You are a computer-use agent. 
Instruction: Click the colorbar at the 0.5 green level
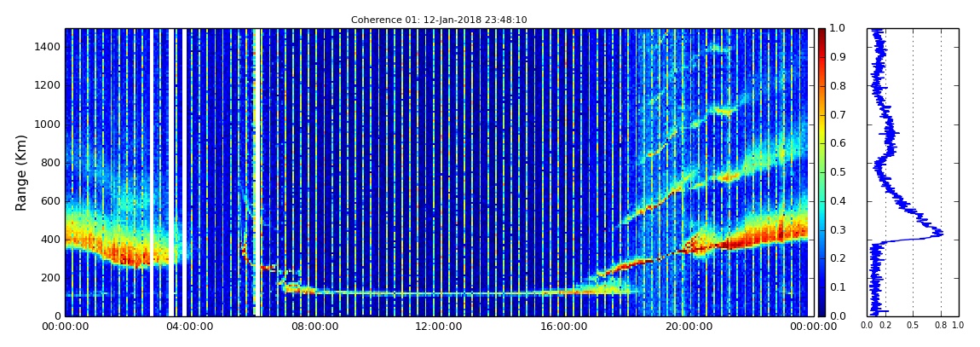tap(821, 172)
